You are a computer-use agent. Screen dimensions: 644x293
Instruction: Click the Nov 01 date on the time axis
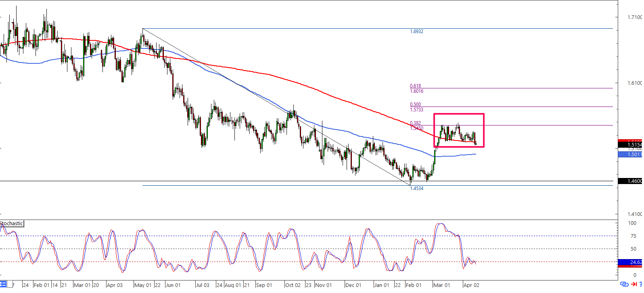pyautogui.click(x=324, y=285)
